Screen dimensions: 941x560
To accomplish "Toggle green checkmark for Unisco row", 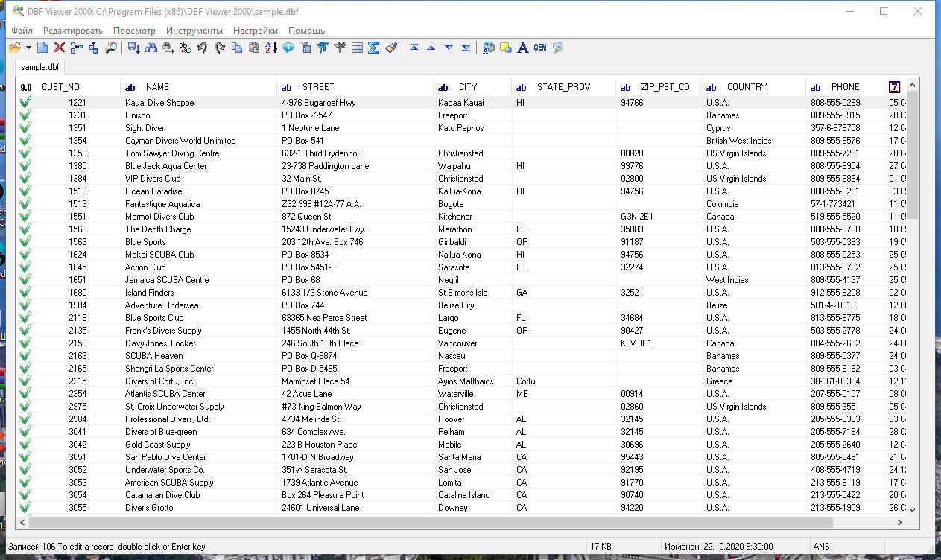I will pyautogui.click(x=25, y=115).
